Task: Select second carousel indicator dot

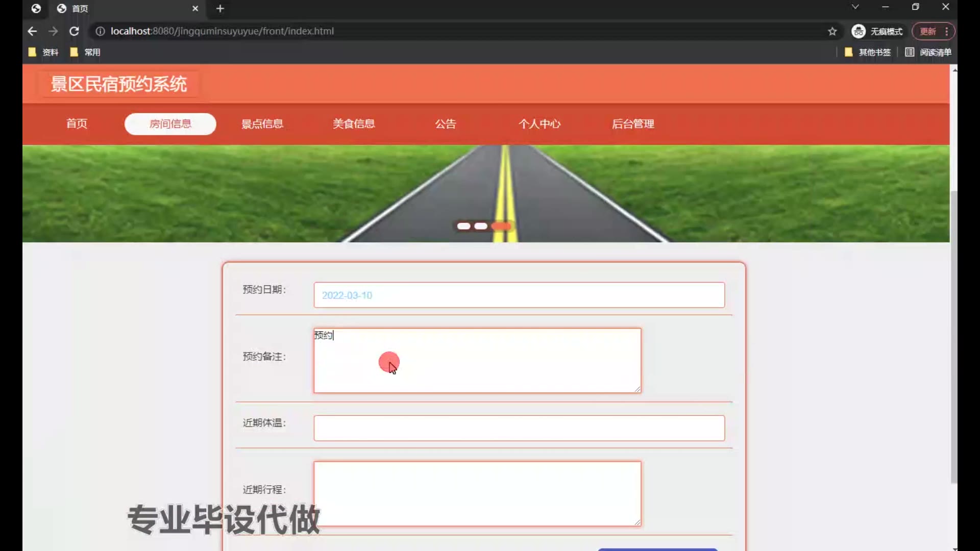Action: pyautogui.click(x=481, y=226)
